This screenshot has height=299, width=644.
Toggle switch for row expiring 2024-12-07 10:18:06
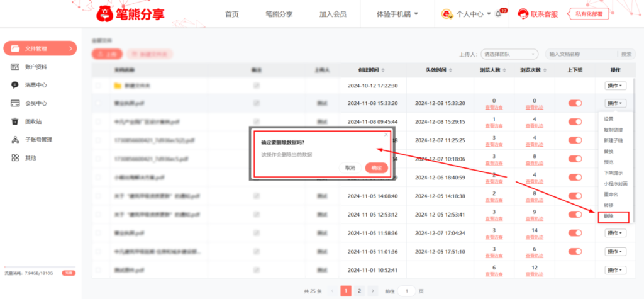coord(575,159)
